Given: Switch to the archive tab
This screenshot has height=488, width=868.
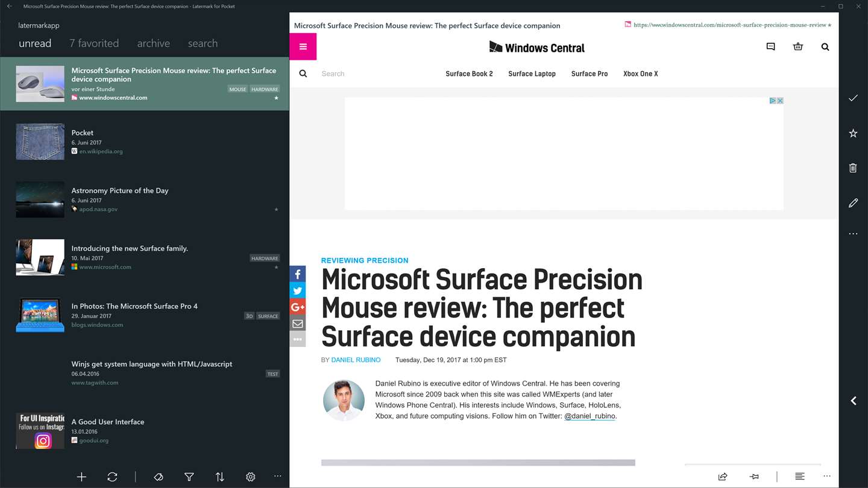Looking at the screenshot, I should (x=154, y=43).
